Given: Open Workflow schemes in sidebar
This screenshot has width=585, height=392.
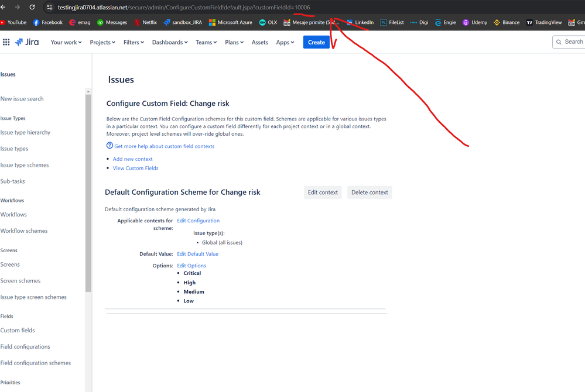Looking at the screenshot, I should tap(23, 231).
